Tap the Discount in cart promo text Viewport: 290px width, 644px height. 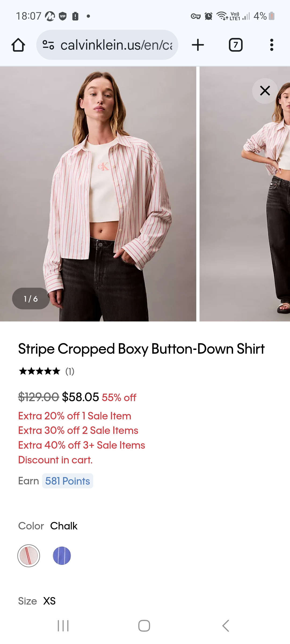click(55, 460)
